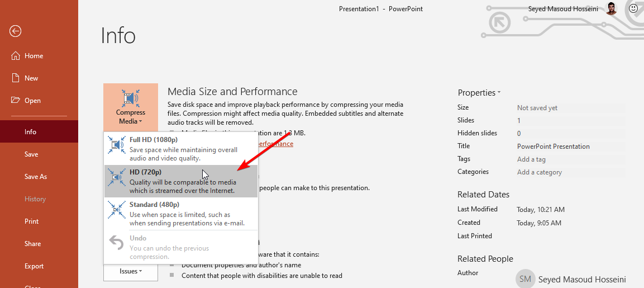Viewport: 644px width, 288px height.
Task: Click the Add a category field
Action: click(571, 172)
